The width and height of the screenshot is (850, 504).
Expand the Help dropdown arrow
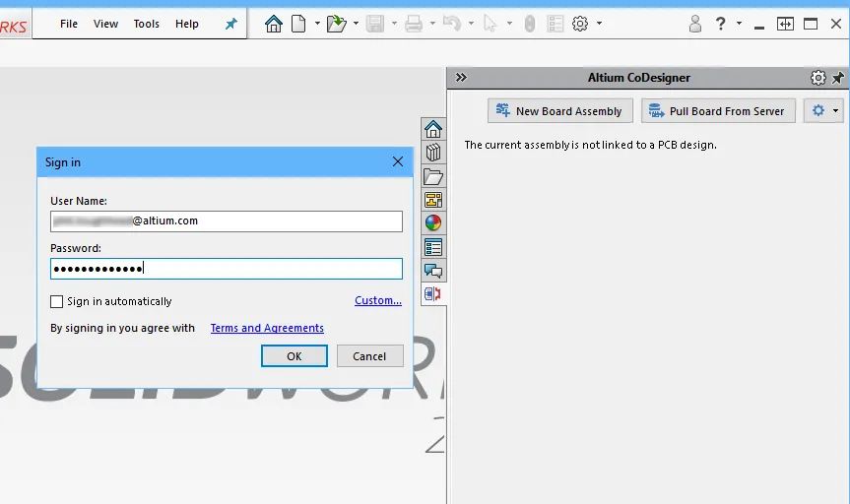[x=739, y=24]
